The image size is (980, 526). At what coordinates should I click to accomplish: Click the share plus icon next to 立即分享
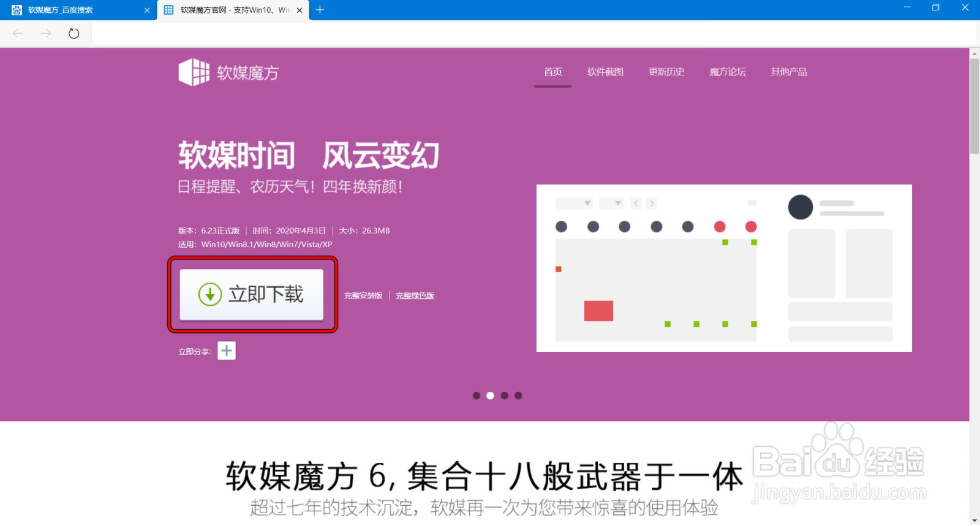(227, 351)
